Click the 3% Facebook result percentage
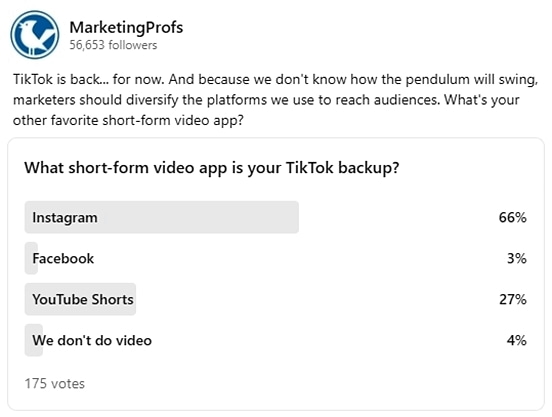Screen dimensions: 552x417 pos(516,259)
